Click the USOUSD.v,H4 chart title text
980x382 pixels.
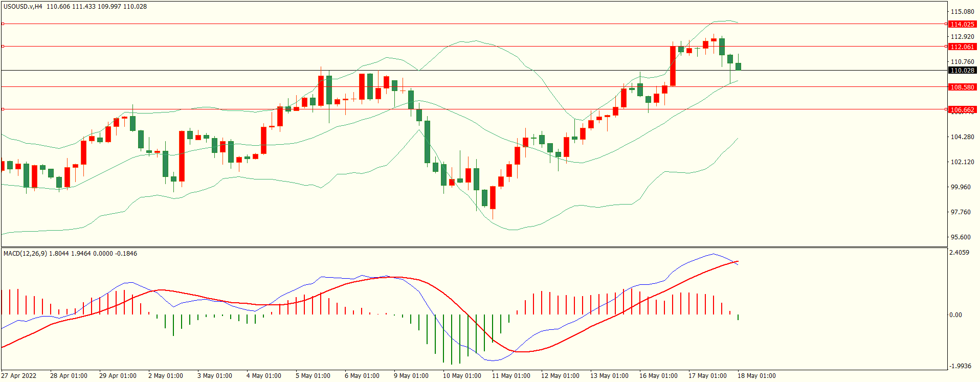tap(23, 7)
